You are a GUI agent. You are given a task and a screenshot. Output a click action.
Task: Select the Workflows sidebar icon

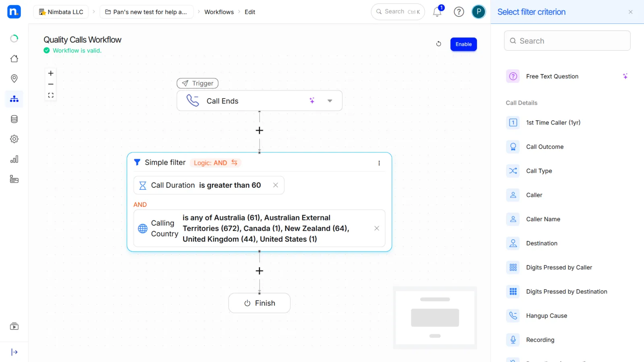click(x=14, y=99)
